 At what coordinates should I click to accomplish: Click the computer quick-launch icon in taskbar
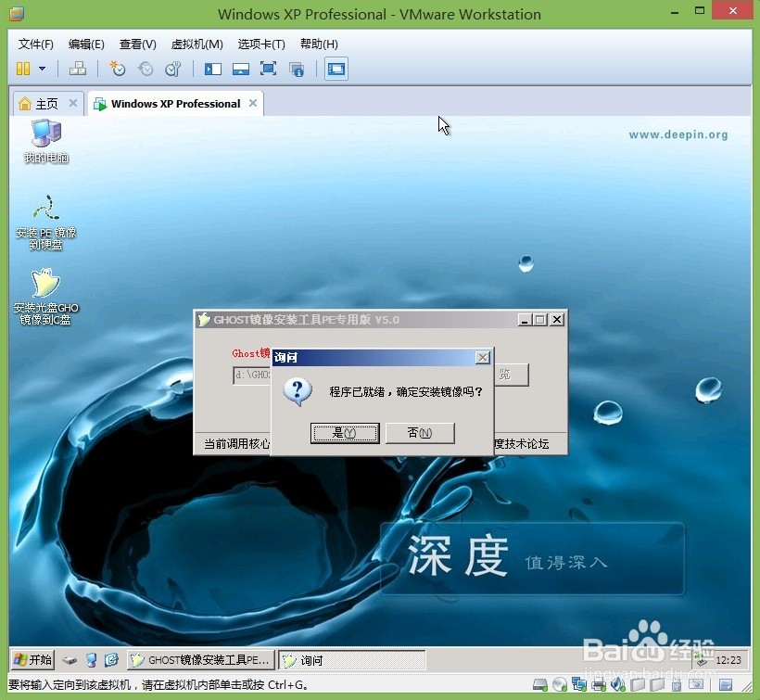pos(91,660)
